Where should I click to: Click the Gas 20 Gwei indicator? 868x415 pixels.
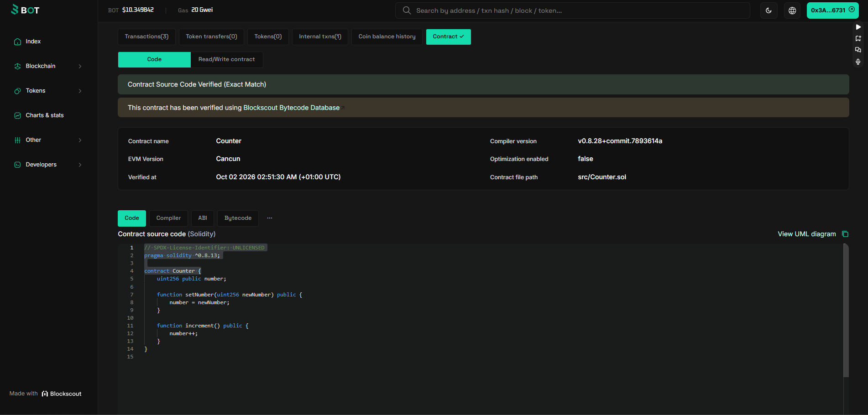pyautogui.click(x=195, y=10)
